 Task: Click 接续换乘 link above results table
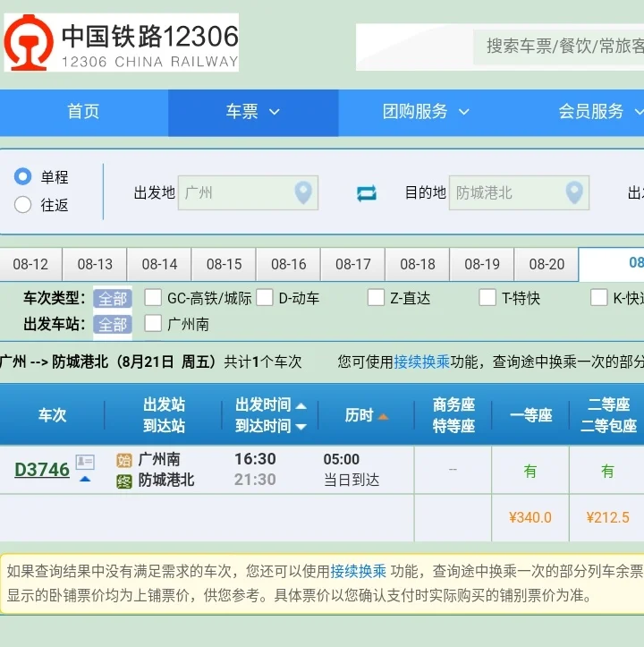[421, 362]
